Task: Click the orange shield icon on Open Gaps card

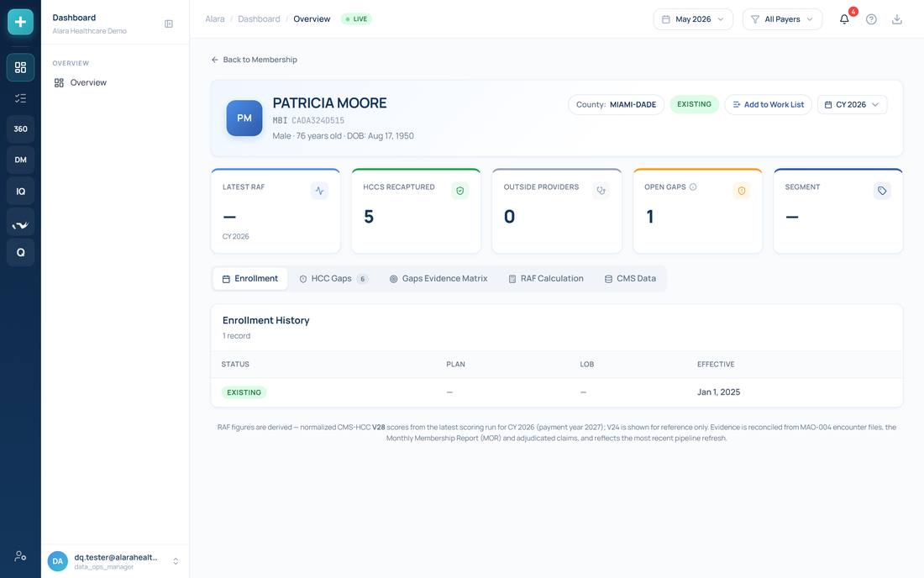Action: coord(742,191)
